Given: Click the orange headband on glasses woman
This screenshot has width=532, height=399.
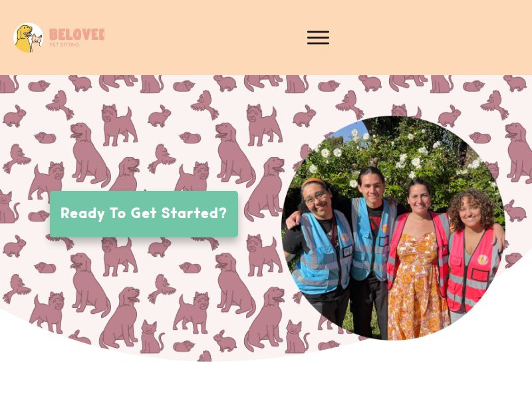Looking at the screenshot, I should [x=313, y=181].
